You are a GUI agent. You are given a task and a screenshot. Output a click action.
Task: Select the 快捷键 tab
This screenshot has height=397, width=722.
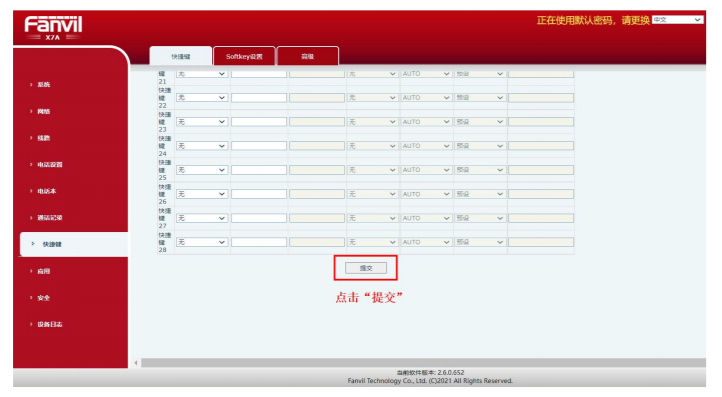tap(180, 56)
